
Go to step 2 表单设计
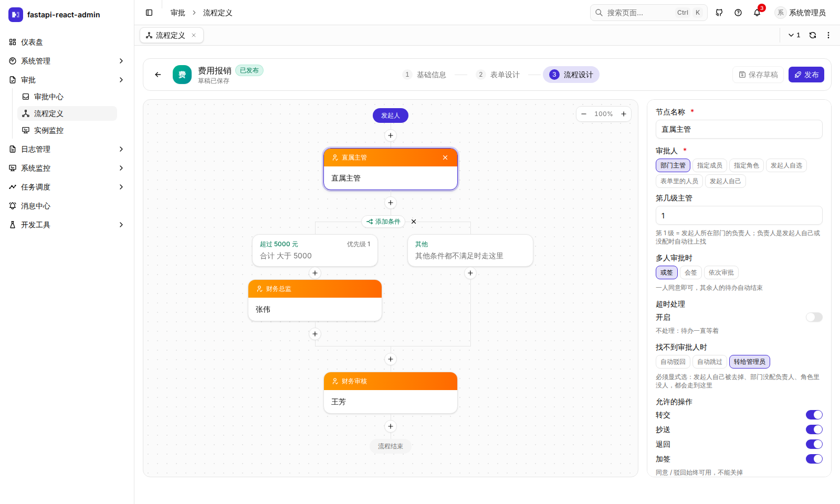[498, 75]
